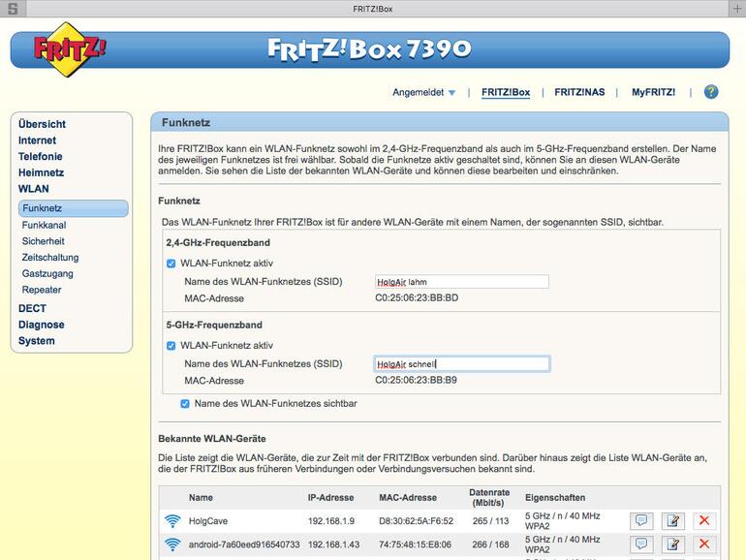This screenshot has width=746, height=560.
Task: Select Funkkanal submenu item
Action: point(44,225)
